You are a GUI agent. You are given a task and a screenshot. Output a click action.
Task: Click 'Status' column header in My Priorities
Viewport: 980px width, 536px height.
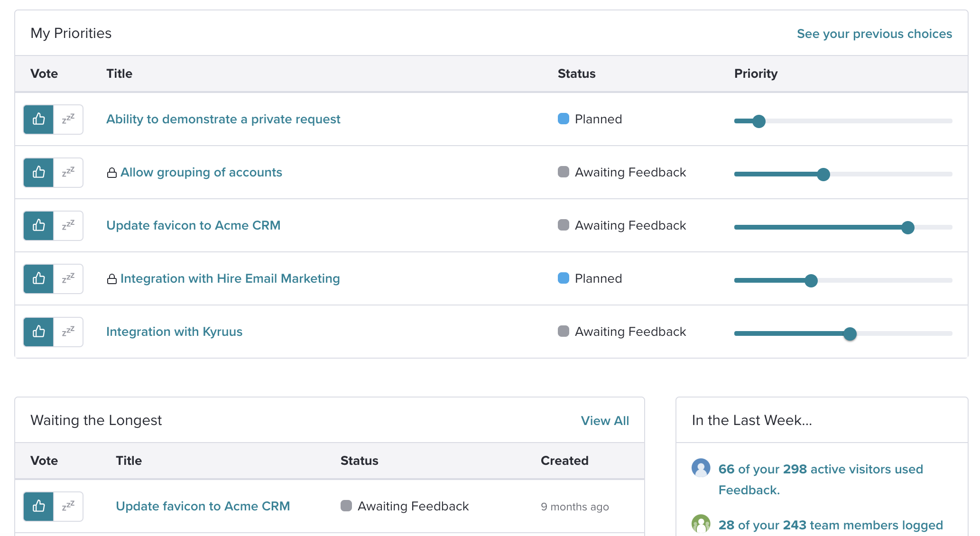[x=576, y=74]
